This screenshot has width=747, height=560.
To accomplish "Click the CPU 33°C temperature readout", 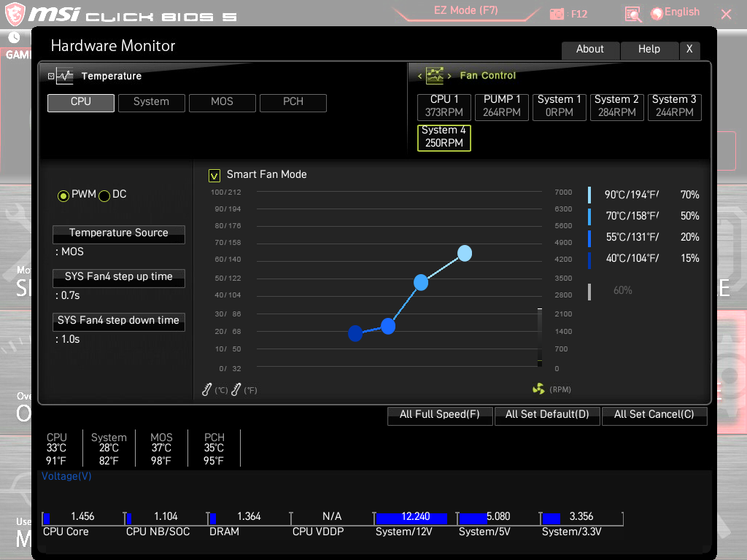I will [56, 448].
